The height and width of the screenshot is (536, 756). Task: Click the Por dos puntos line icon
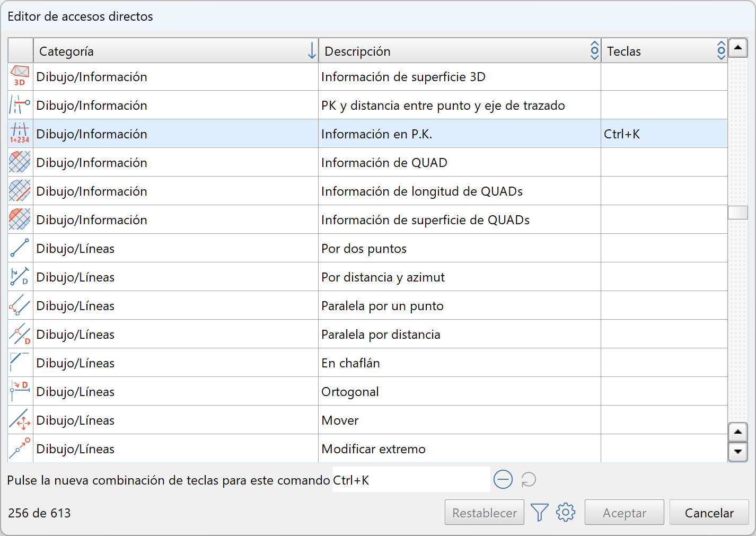tap(20, 248)
